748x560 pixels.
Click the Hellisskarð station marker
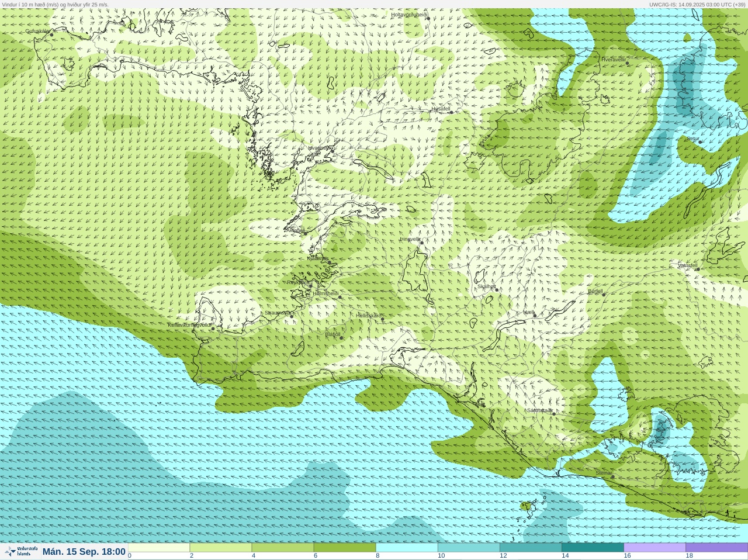click(x=383, y=319)
